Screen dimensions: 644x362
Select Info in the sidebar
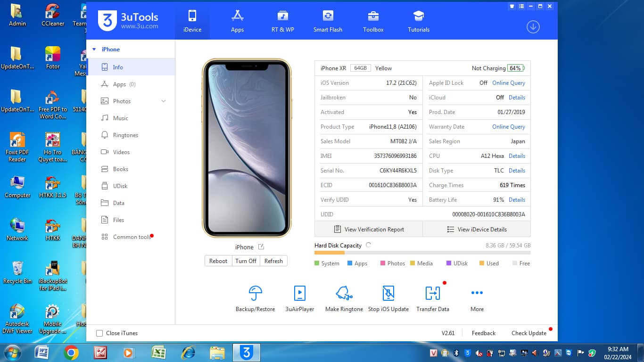click(x=131, y=67)
